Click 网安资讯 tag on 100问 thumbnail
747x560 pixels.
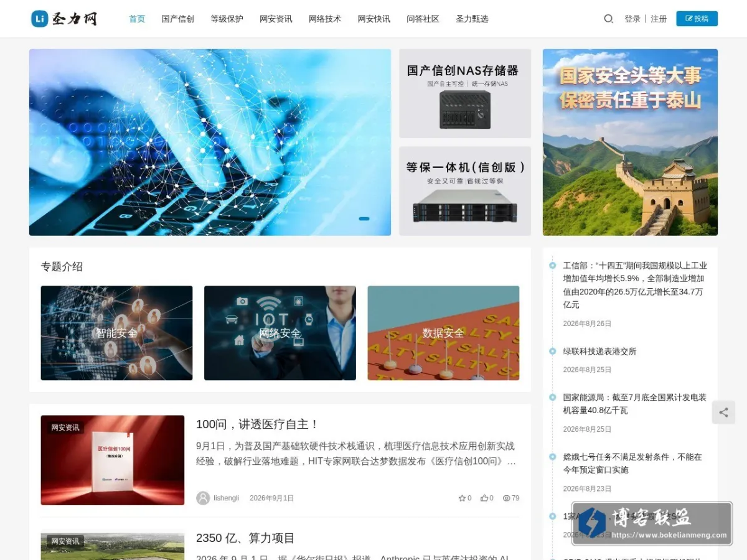pos(65,427)
